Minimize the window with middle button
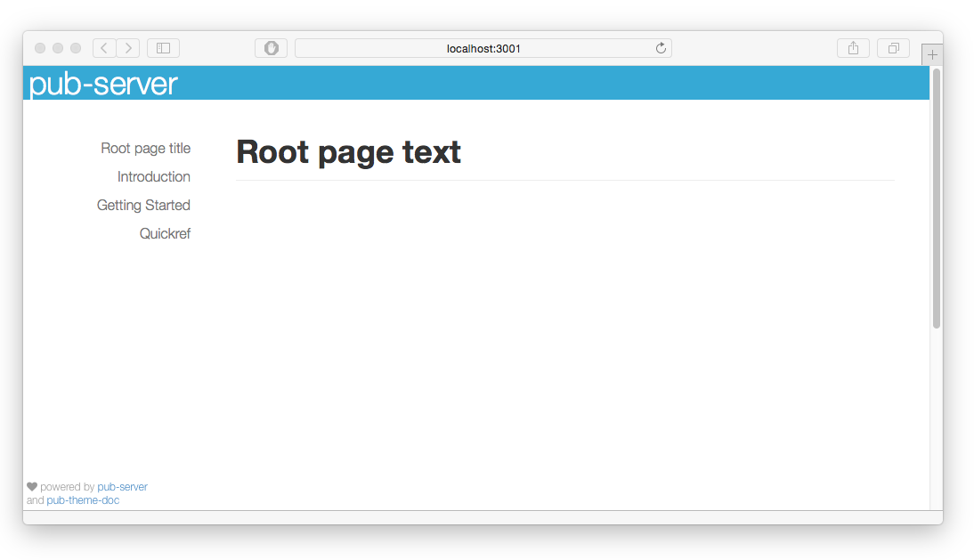This screenshot has height=560, width=974. pyautogui.click(x=58, y=48)
